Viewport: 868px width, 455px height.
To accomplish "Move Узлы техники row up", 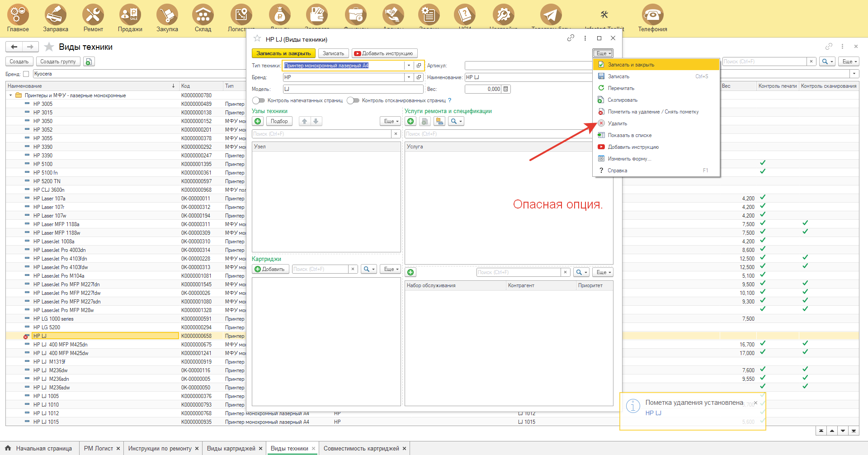I will coord(305,121).
